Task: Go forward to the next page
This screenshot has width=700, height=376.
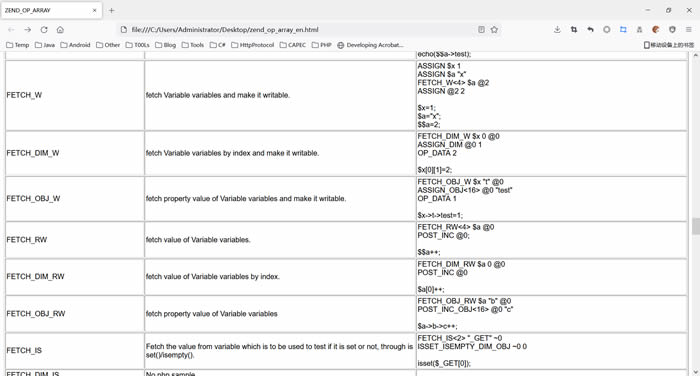Action: [28, 29]
